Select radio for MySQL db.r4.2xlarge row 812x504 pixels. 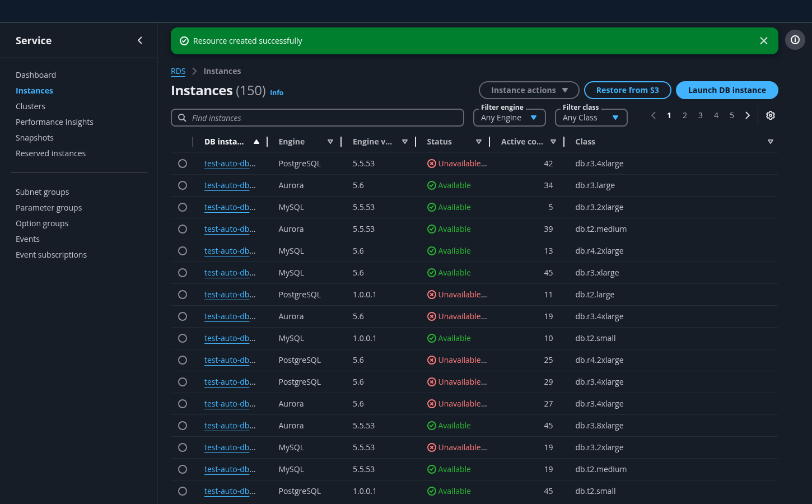pyautogui.click(x=183, y=251)
